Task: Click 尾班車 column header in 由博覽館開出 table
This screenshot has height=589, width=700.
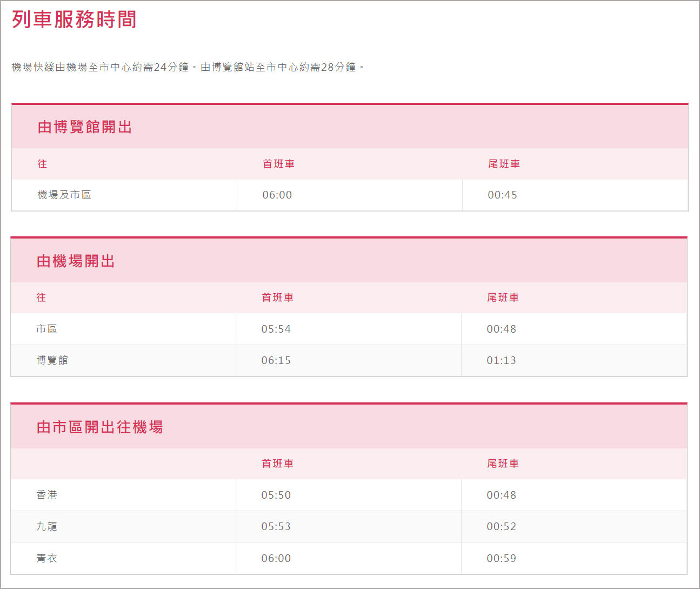Action: 504,164
